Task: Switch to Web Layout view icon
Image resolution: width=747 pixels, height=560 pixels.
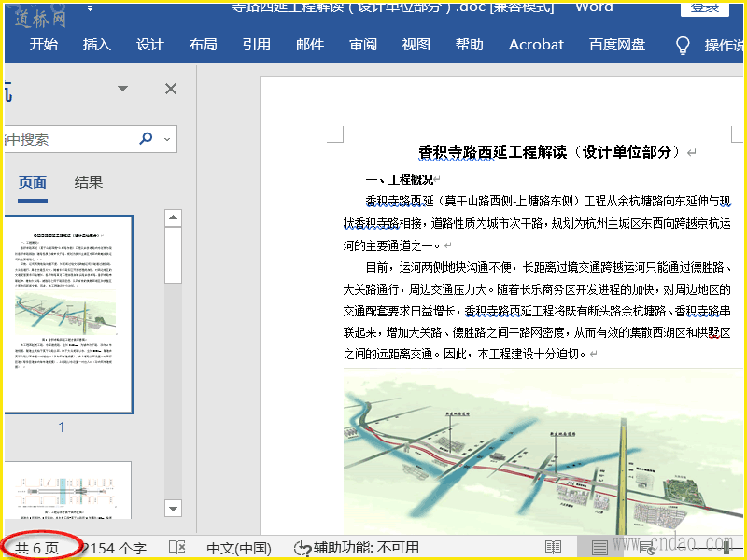Action: 646,548
